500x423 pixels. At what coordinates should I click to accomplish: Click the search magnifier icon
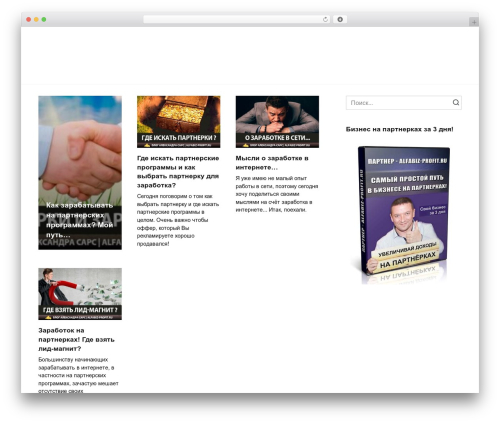[x=456, y=102]
